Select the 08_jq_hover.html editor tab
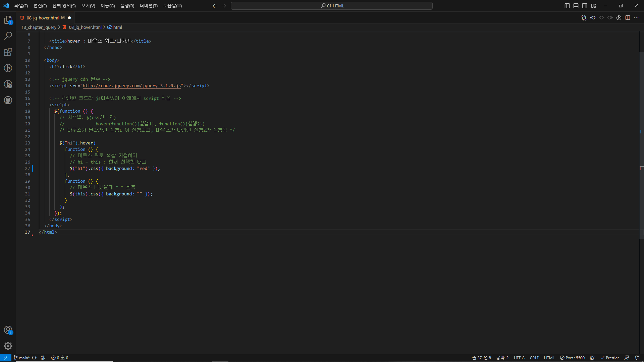644x362 pixels. (43, 18)
